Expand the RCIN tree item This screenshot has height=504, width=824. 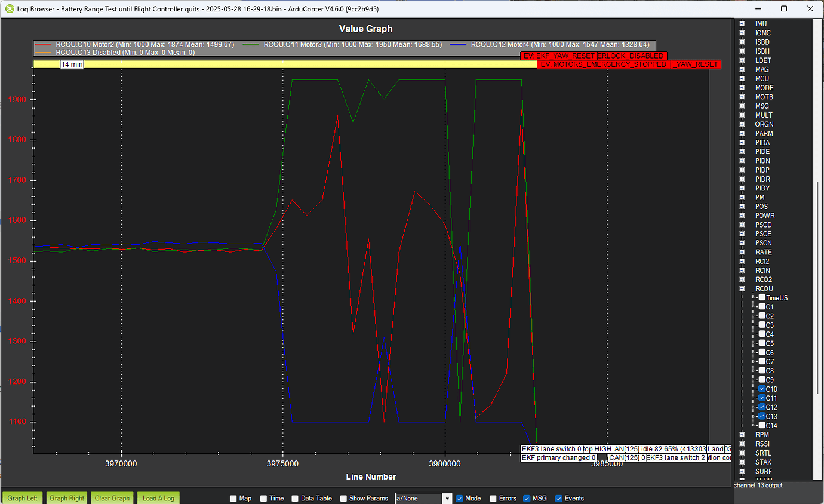(742, 270)
